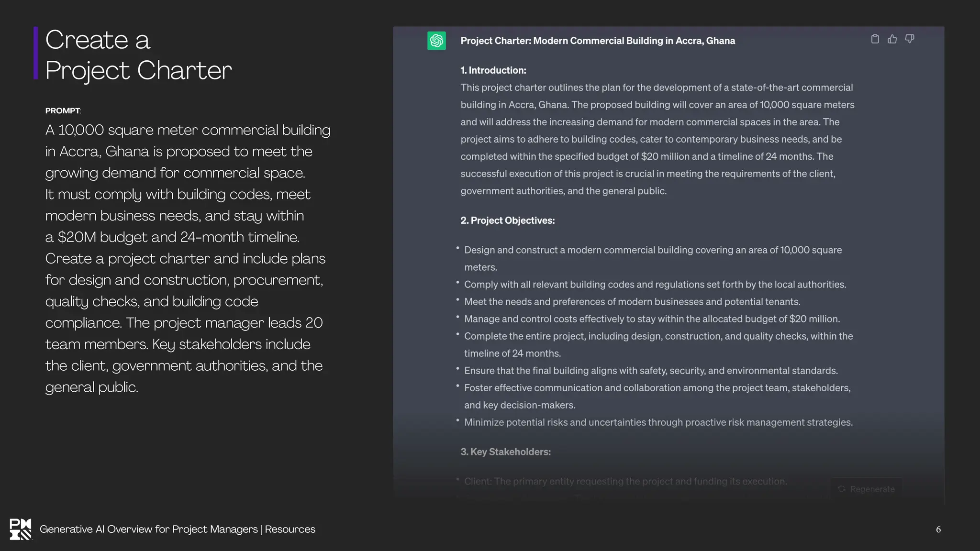Click the 'Client: The primary entity' bullet

pos(625,481)
